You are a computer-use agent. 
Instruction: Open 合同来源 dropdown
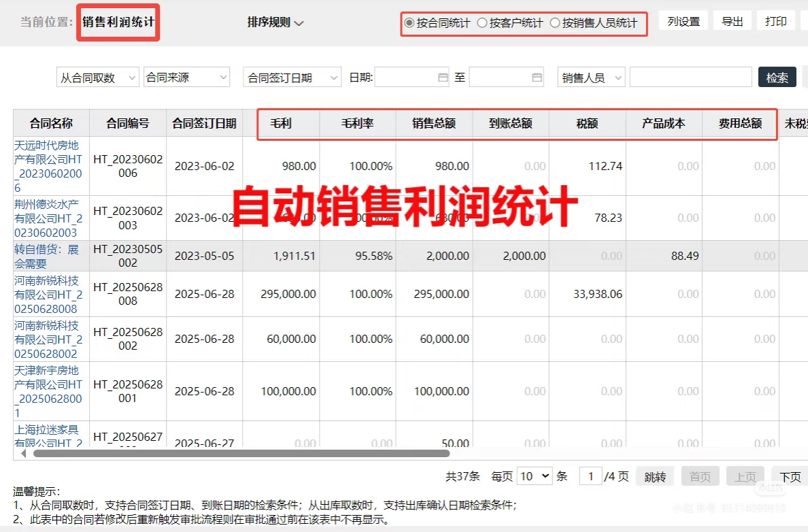pos(186,78)
